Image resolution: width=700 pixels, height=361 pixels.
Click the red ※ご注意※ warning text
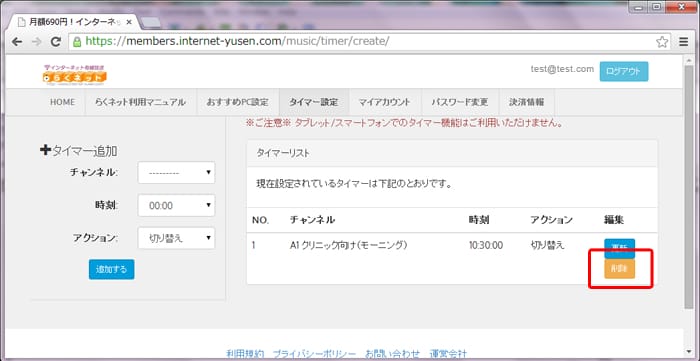pyautogui.click(x=404, y=124)
